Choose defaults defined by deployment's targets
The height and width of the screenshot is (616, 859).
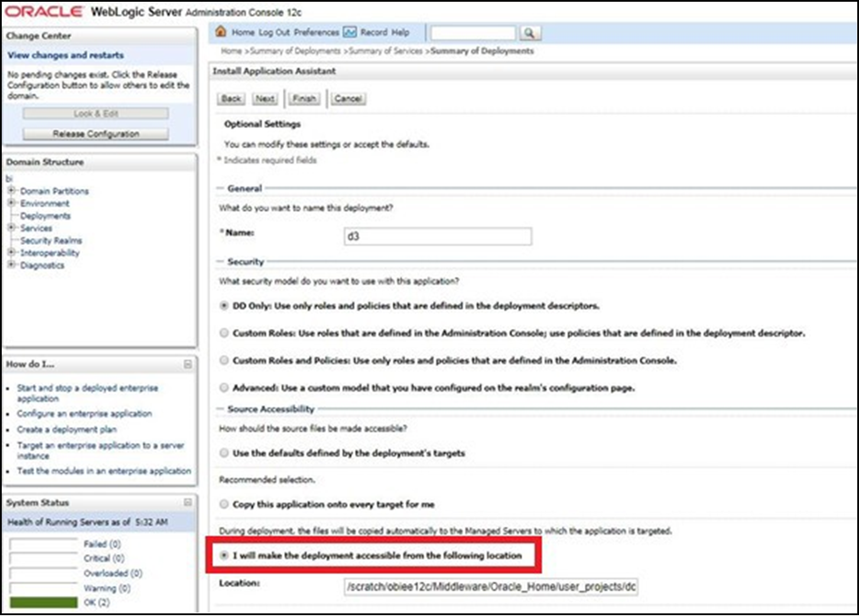point(224,453)
